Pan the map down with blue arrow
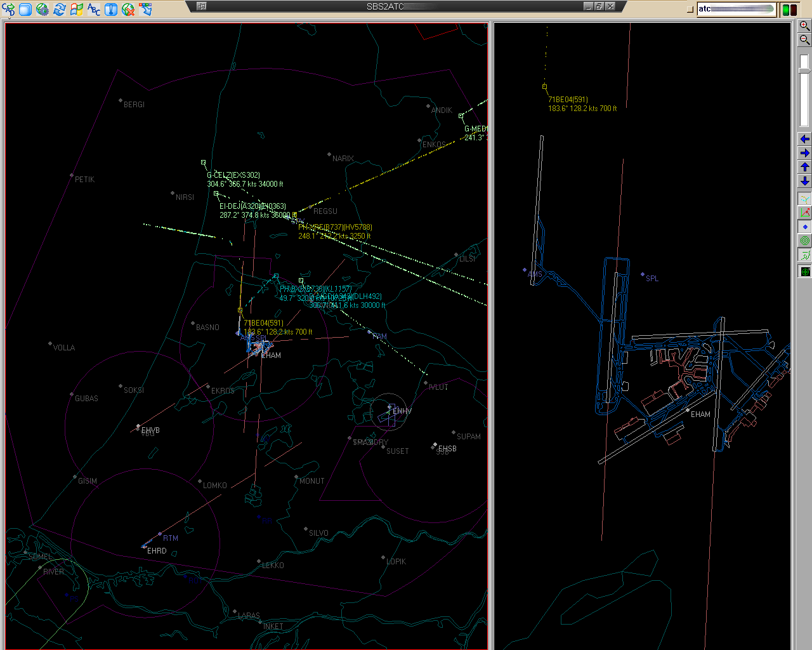This screenshot has height=650, width=812. (804, 181)
